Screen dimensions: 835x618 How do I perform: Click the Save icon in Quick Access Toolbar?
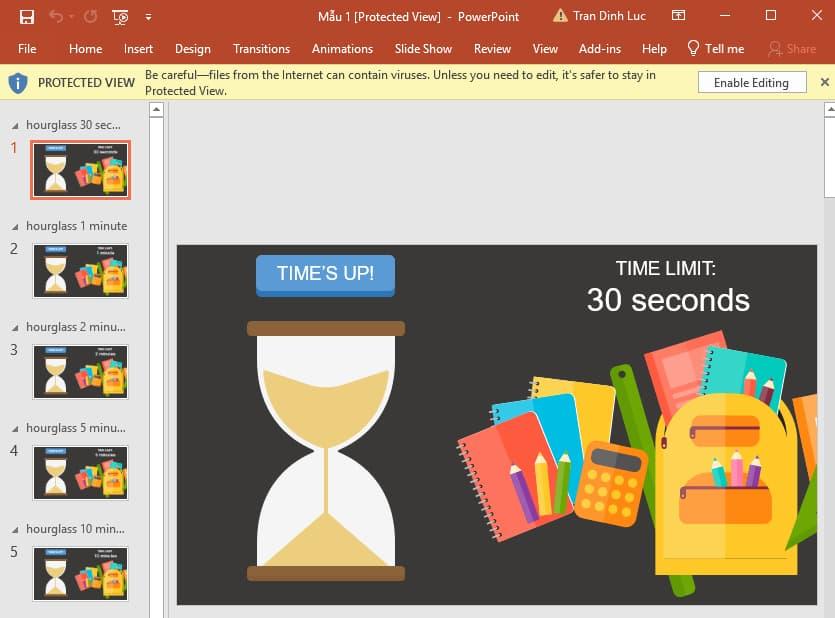click(26, 16)
